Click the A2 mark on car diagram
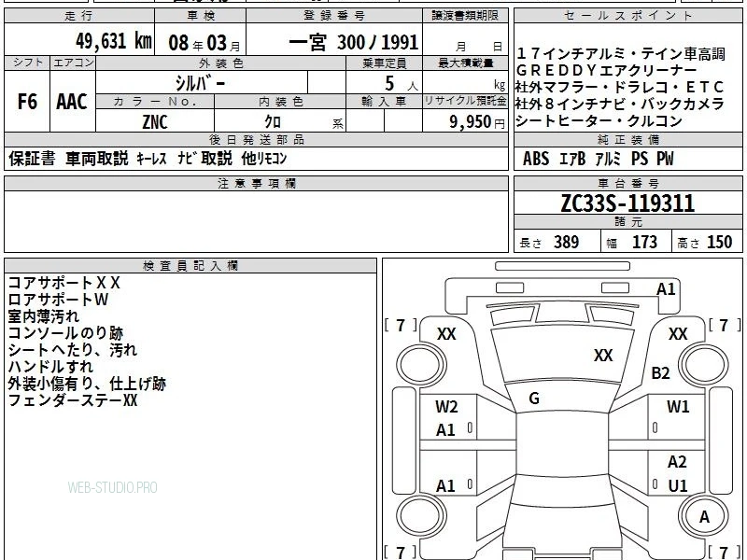This screenshot has height=560, width=747. pos(677,462)
